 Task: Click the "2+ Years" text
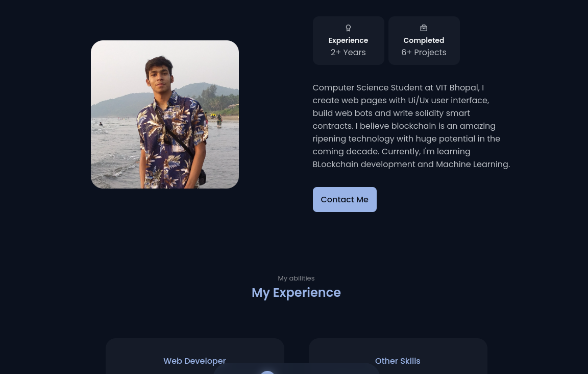pos(348,52)
